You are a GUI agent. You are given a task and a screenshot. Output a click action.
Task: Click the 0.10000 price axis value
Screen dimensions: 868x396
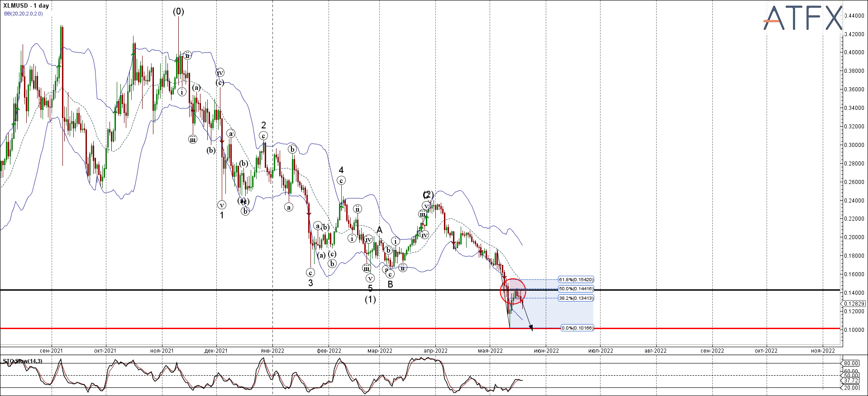854,330
